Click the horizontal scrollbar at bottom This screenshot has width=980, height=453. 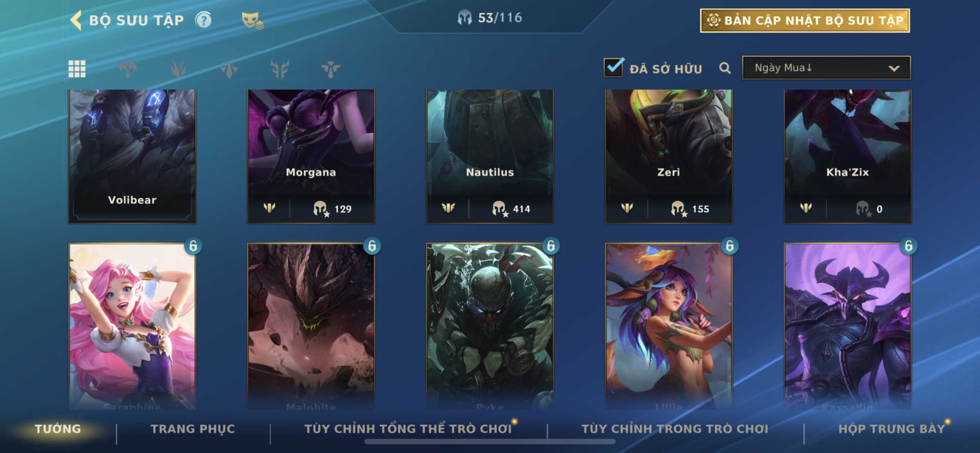[490, 442]
